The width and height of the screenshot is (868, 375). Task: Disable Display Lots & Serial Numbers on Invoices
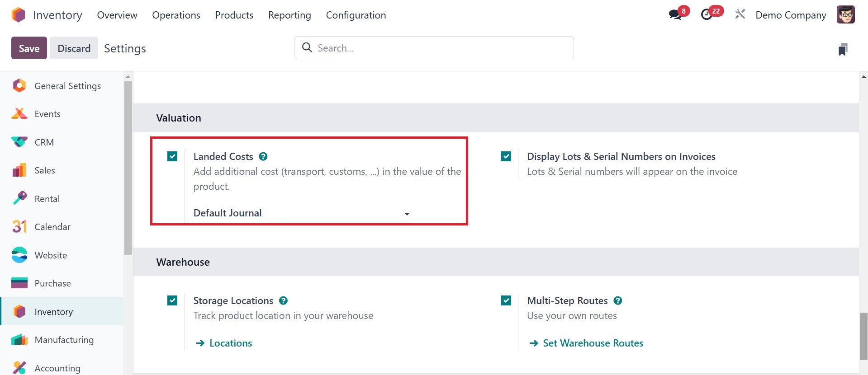coord(506,156)
